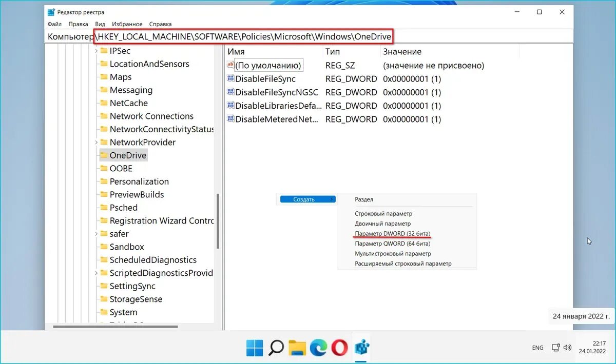616x364 pixels.
Task: Click the DisableLibrariesDefa... value icon
Action: point(230,106)
